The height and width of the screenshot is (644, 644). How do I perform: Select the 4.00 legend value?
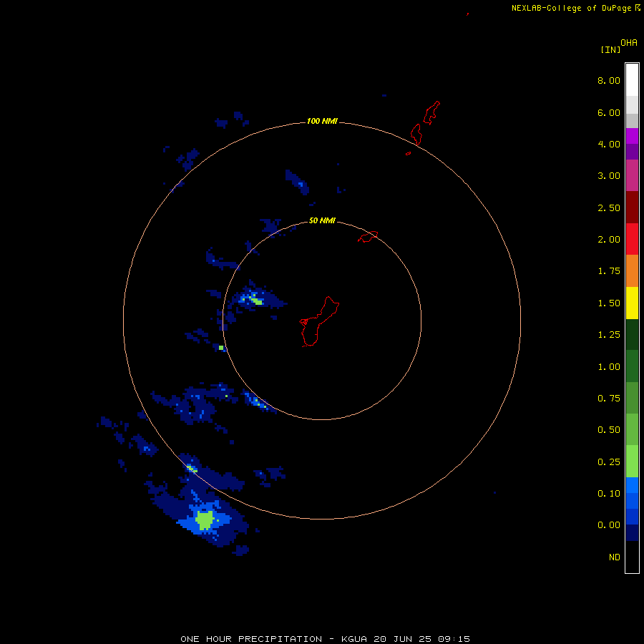coord(609,144)
